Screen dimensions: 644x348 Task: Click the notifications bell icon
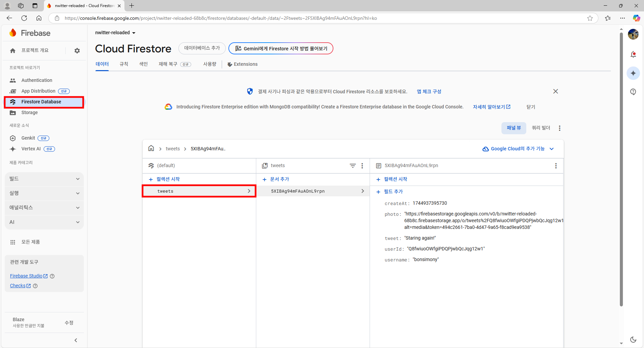pyautogui.click(x=633, y=54)
